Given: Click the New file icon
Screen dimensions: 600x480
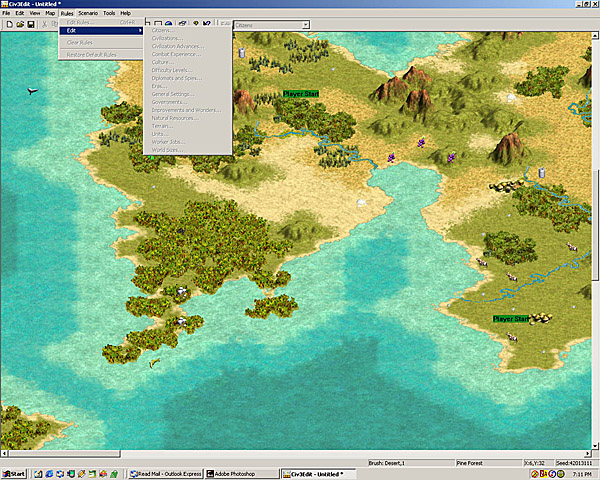Looking at the screenshot, I should pyautogui.click(x=8, y=24).
